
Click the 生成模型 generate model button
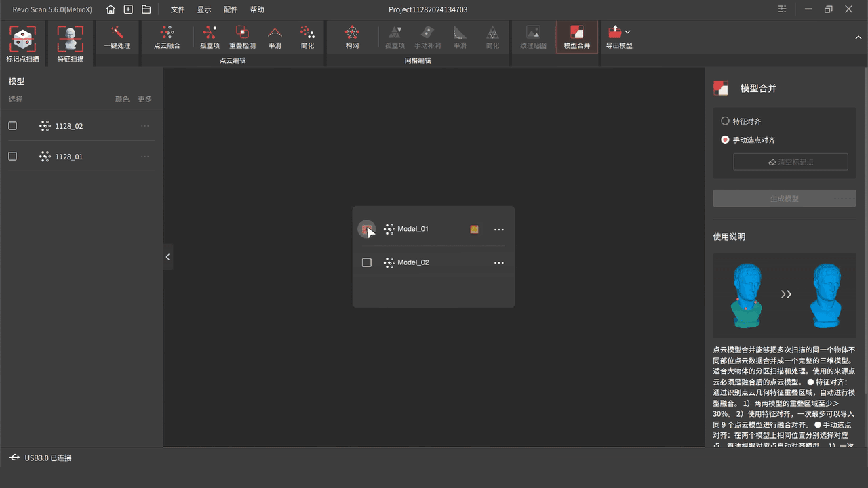point(784,199)
